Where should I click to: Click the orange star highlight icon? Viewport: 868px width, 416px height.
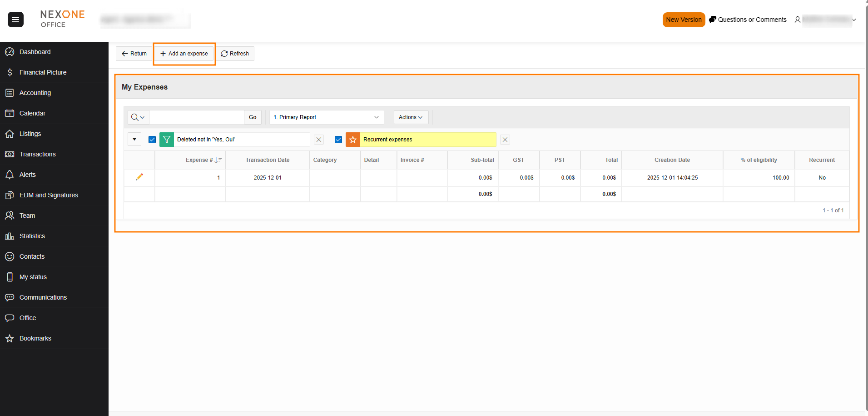(353, 140)
